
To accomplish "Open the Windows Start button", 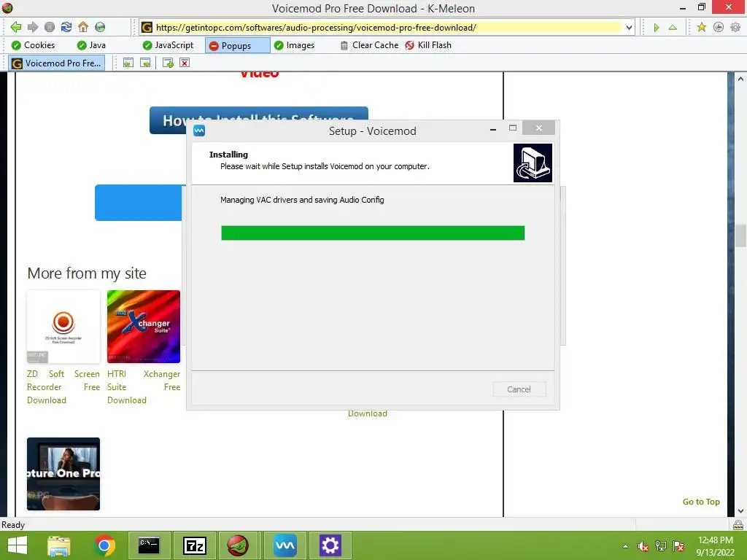I will (18, 545).
